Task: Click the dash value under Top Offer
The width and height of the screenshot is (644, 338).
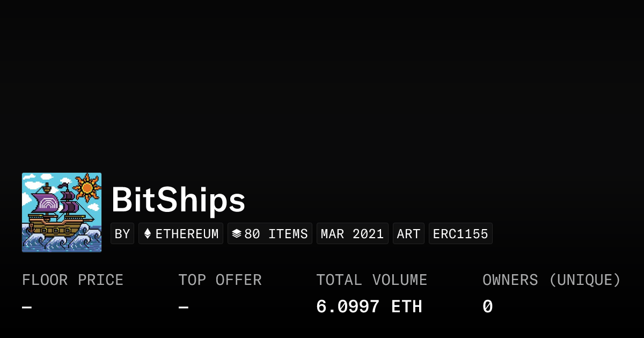Action: click(184, 307)
